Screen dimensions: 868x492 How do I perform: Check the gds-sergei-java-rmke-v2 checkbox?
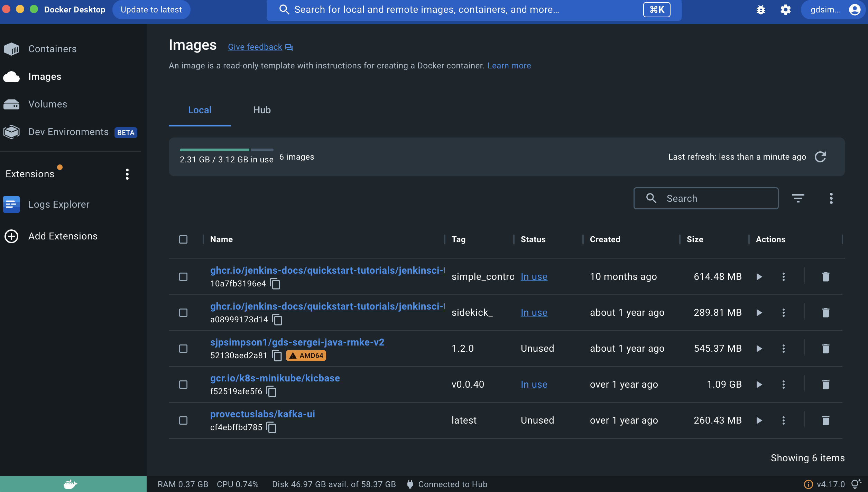[183, 349]
